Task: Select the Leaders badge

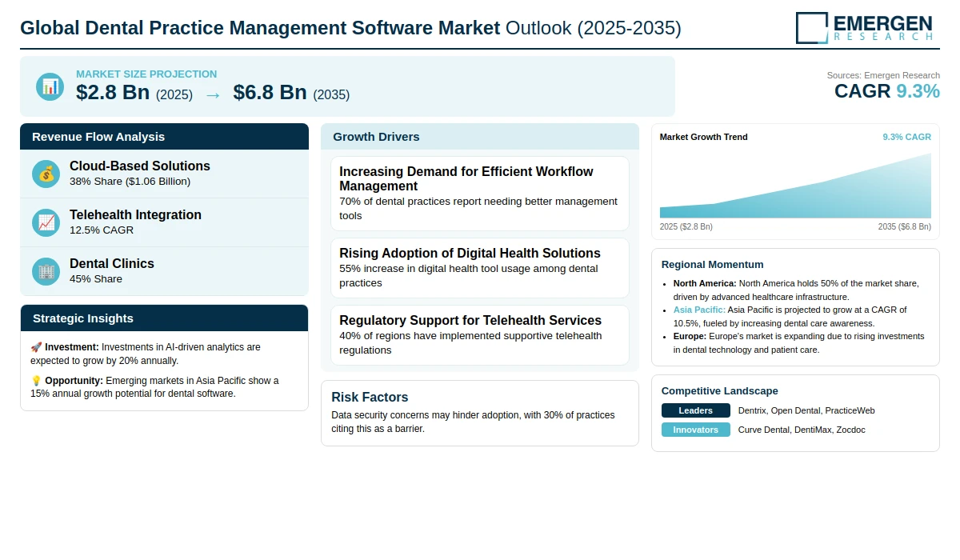Action: (695, 410)
